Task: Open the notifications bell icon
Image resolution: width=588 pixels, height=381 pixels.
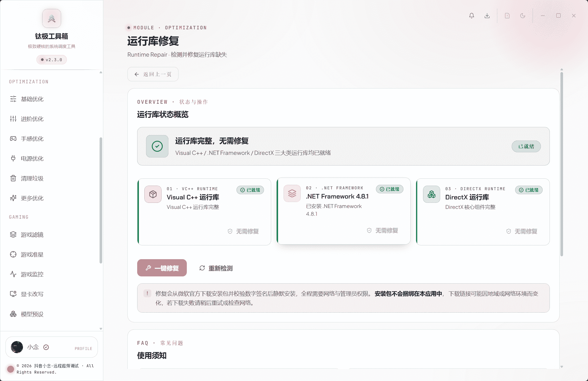Action: point(471,16)
